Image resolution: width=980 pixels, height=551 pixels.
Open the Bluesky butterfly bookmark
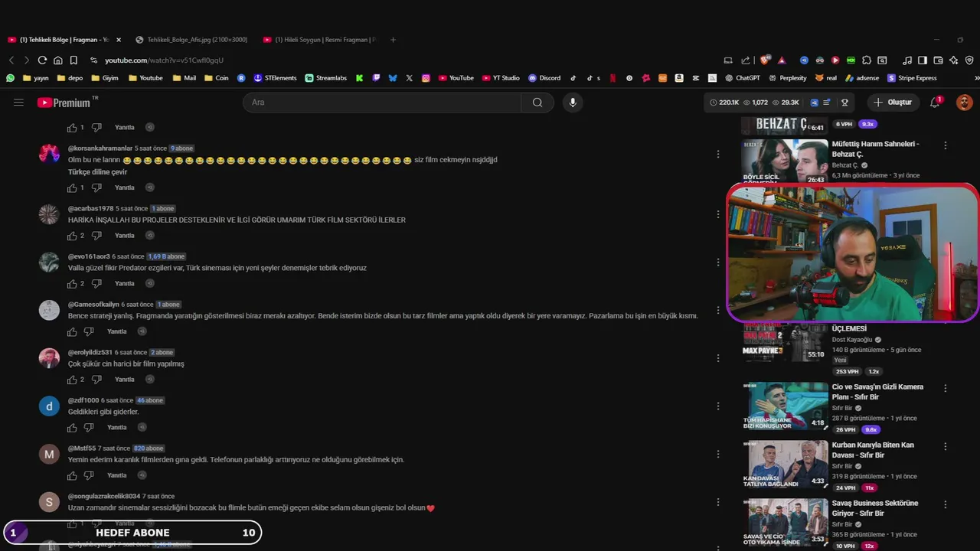click(393, 78)
